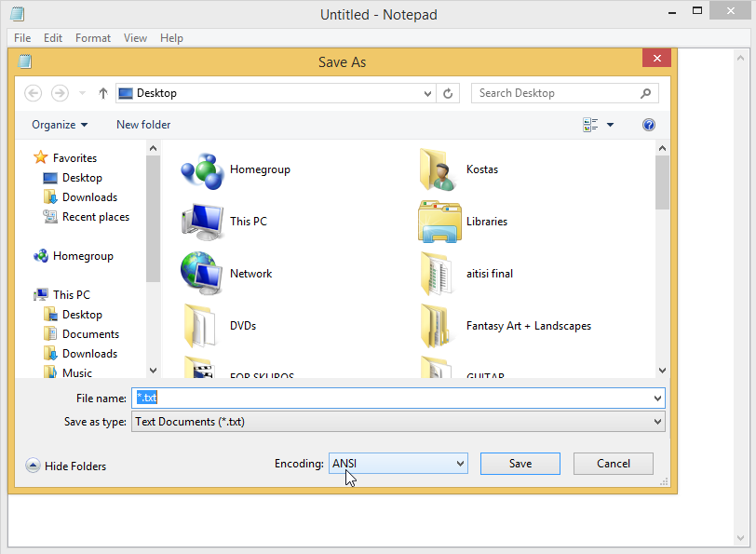
Task: Close the Save As dialog
Action: [656, 59]
